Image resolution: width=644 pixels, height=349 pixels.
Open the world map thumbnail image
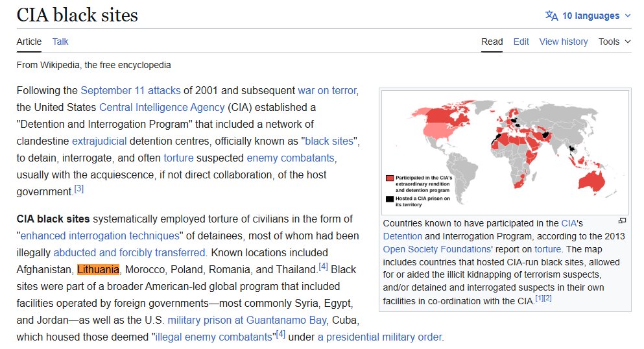(x=505, y=152)
